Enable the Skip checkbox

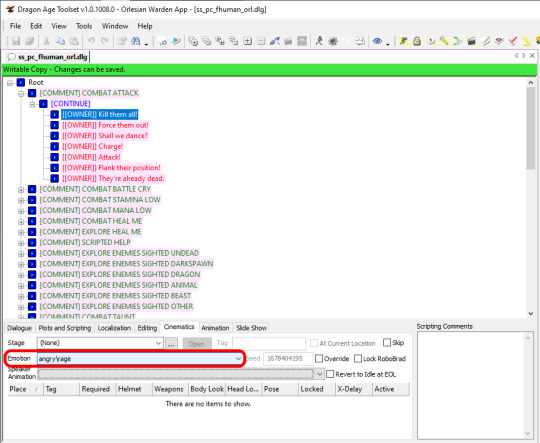point(387,343)
